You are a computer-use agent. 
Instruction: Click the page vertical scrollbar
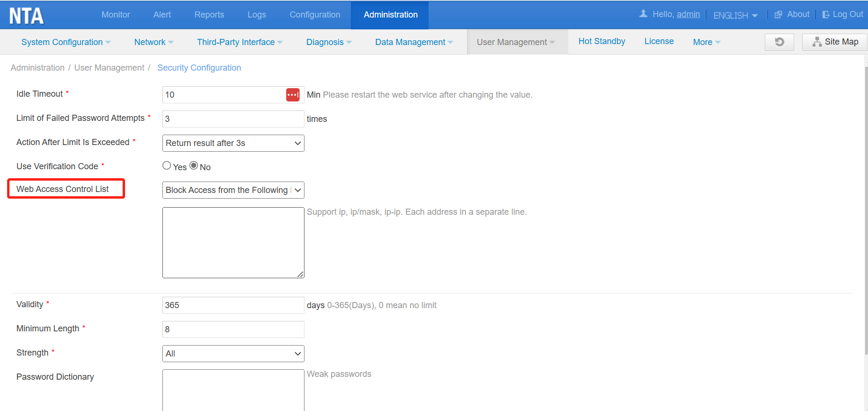click(x=866, y=209)
